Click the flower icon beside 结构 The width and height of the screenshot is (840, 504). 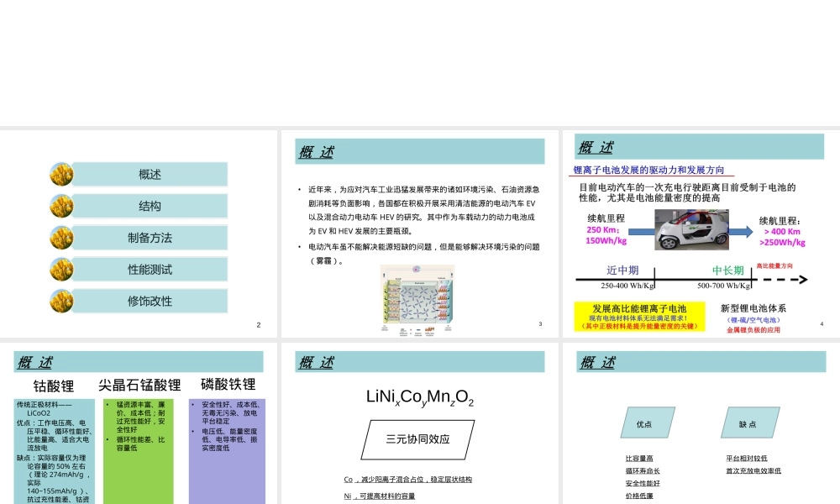coord(61,206)
